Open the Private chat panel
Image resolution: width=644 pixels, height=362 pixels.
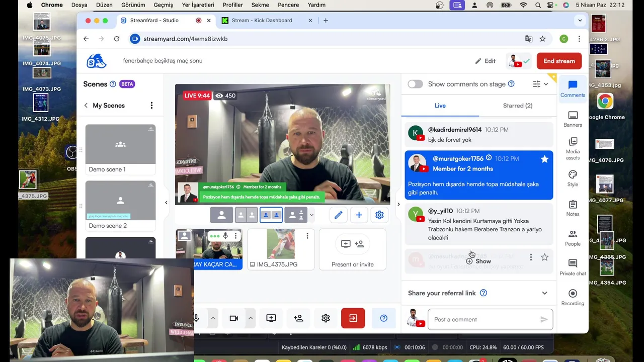coord(573,268)
